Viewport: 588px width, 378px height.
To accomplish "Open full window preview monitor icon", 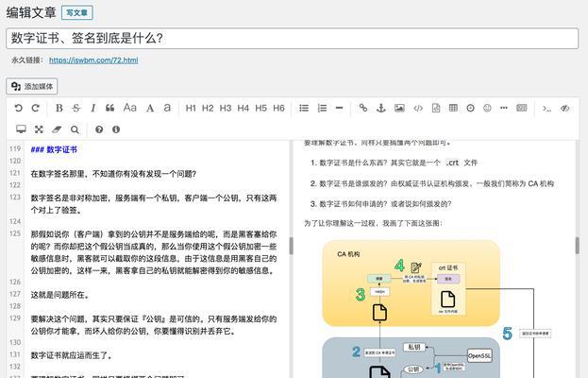I will click(x=21, y=129).
